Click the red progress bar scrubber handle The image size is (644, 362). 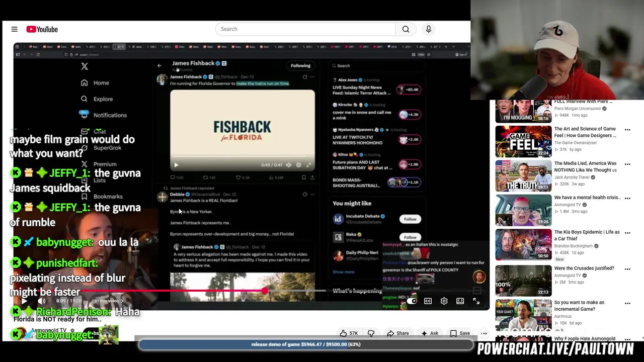(x=265, y=291)
